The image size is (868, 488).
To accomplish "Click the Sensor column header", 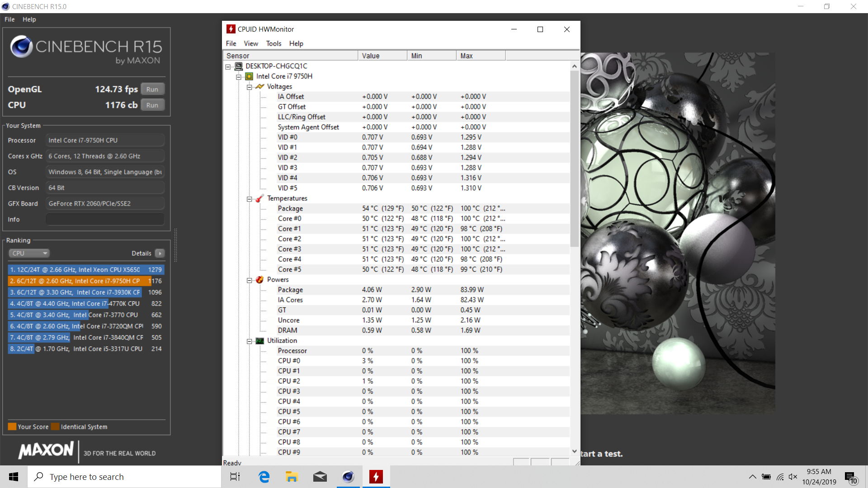I will tap(290, 56).
